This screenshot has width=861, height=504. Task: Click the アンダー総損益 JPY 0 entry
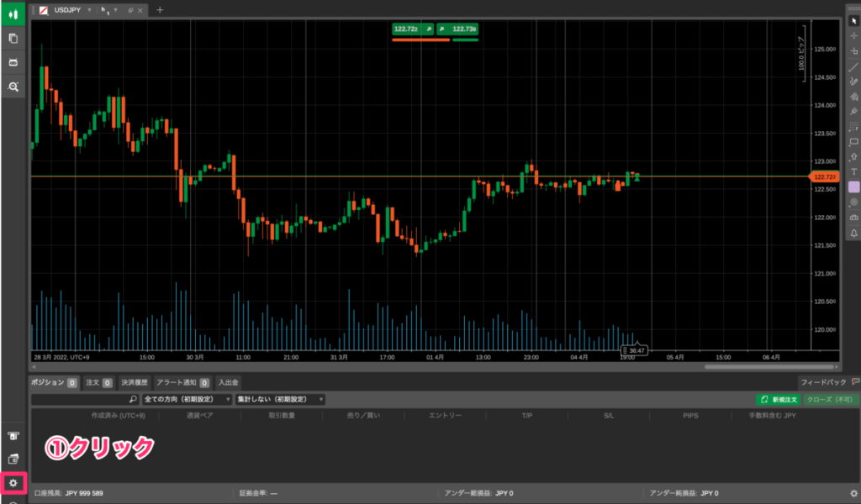478,494
